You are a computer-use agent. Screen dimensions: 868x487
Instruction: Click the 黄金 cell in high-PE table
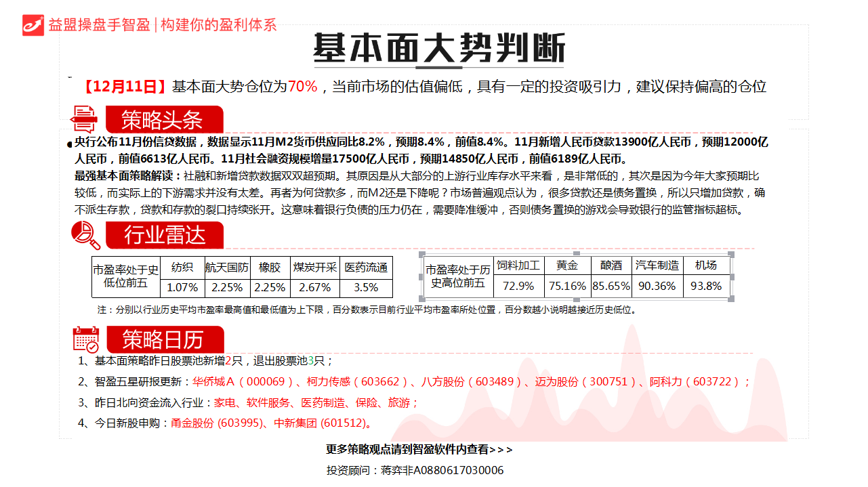pos(567,266)
